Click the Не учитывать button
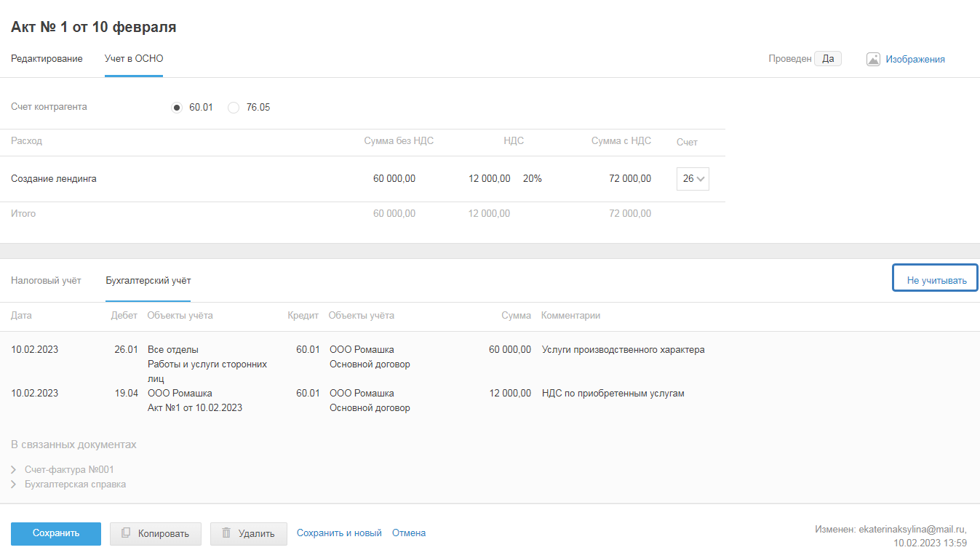980x558 pixels. click(935, 281)
